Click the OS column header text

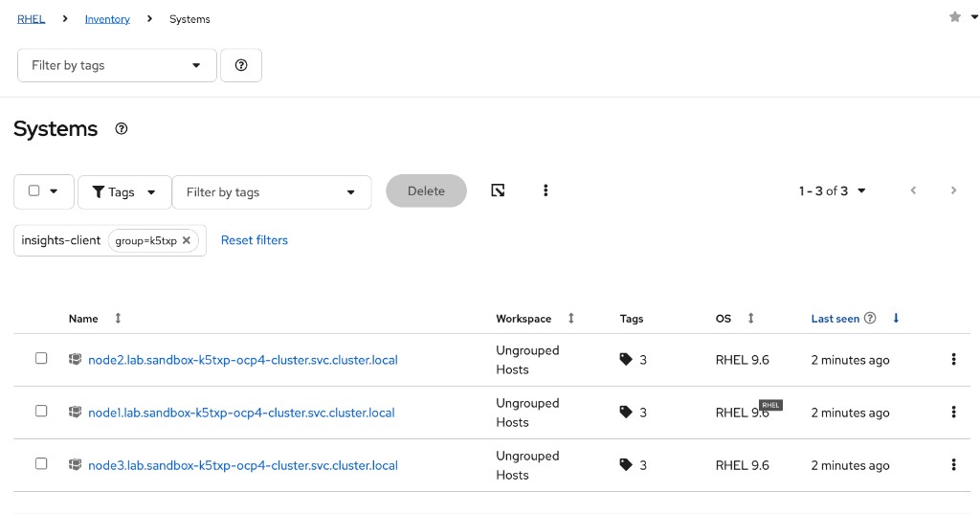[x=724, y=319]
